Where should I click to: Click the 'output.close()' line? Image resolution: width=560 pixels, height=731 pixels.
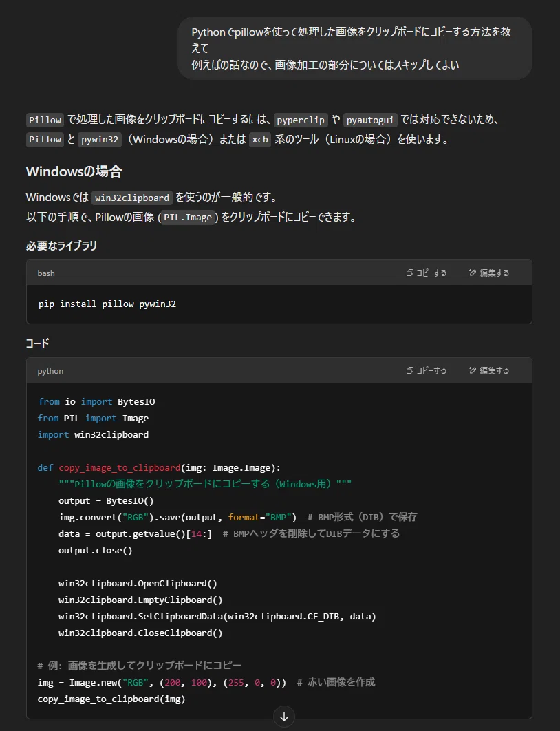[x=96, y=550]
